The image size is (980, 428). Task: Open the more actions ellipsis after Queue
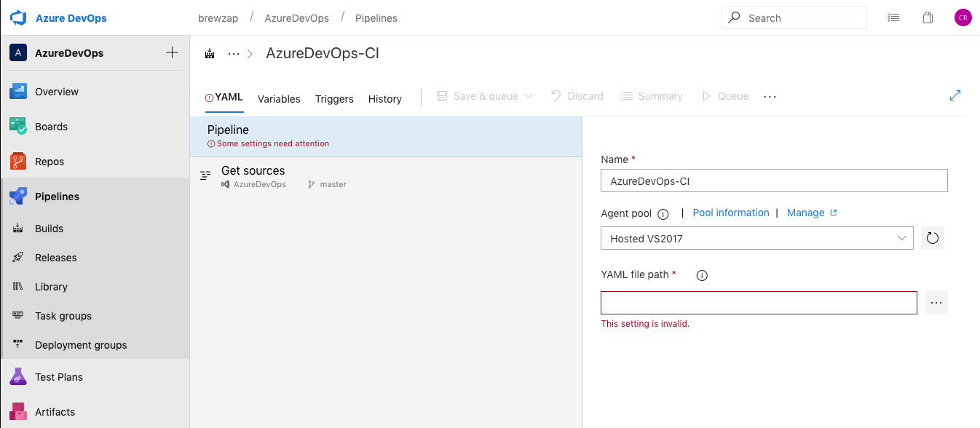770,96
